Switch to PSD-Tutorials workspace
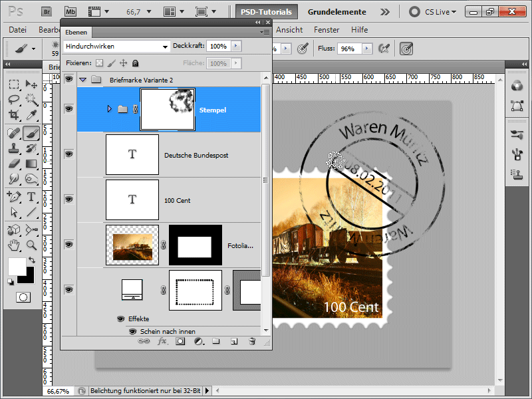 267,12
